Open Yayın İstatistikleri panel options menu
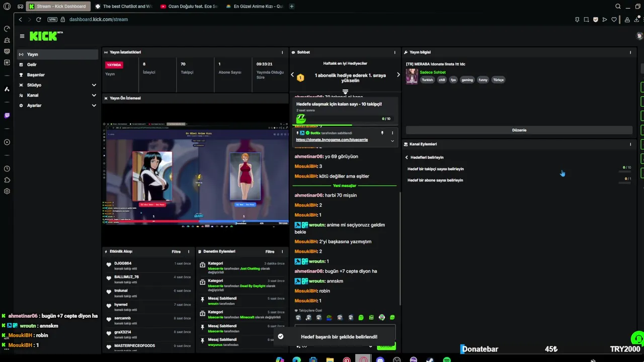 point(282,52)
